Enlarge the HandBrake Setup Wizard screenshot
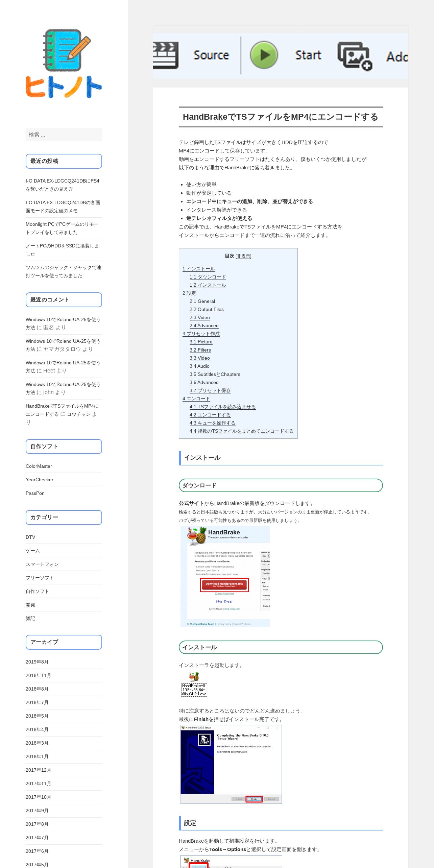This screenshot has height=868, width=434. 231,765
